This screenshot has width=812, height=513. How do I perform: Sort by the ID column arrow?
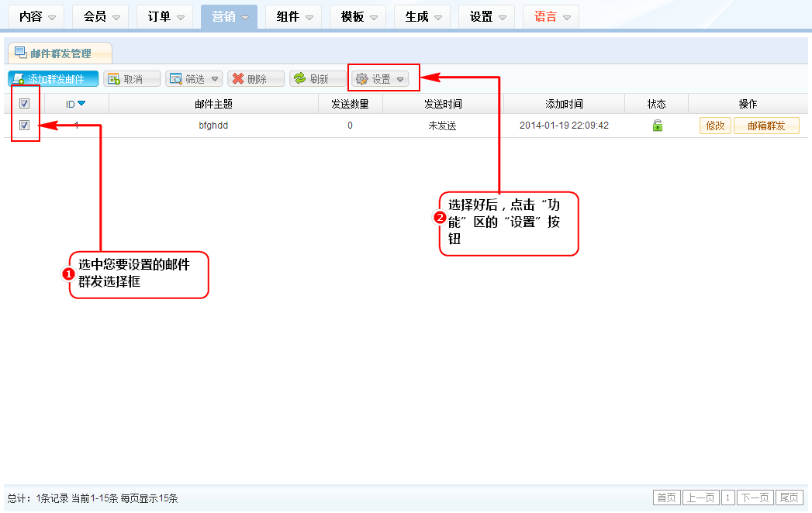(x=81, y=104)
